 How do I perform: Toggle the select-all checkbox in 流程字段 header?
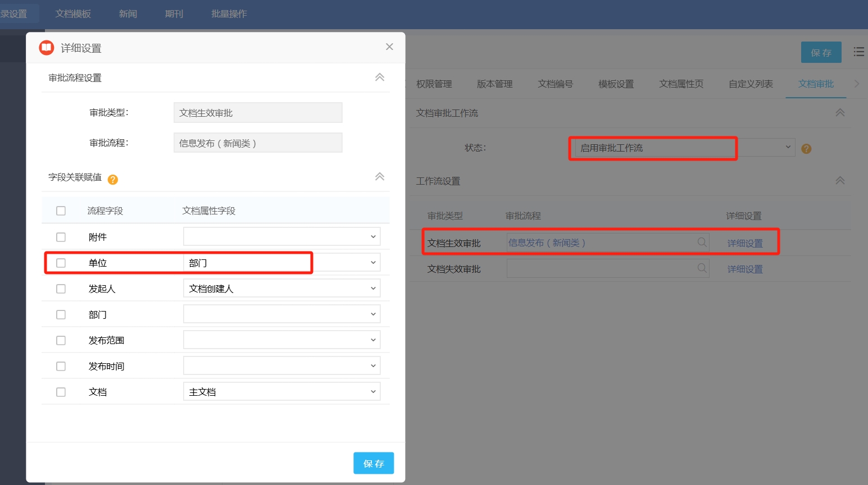click(x=61, y=211)
